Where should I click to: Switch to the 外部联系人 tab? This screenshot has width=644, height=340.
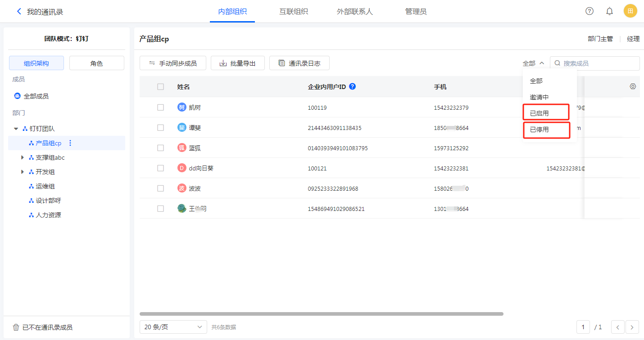point(354,12)
